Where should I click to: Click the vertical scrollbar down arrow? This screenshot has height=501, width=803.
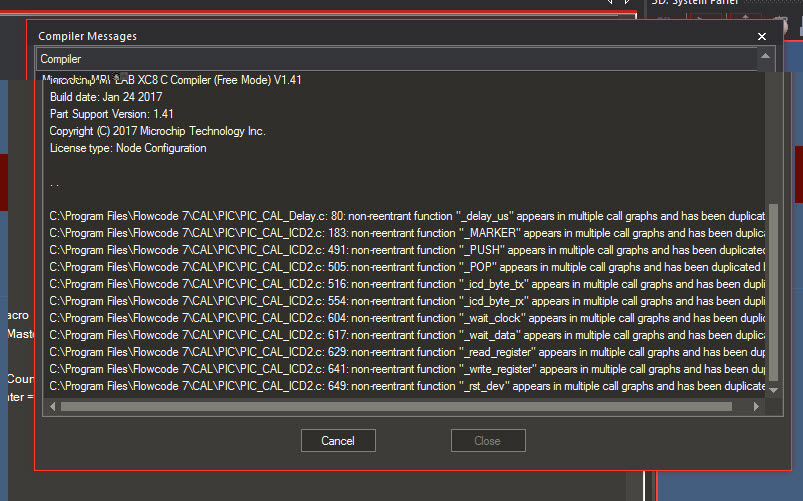pos(774,390)
